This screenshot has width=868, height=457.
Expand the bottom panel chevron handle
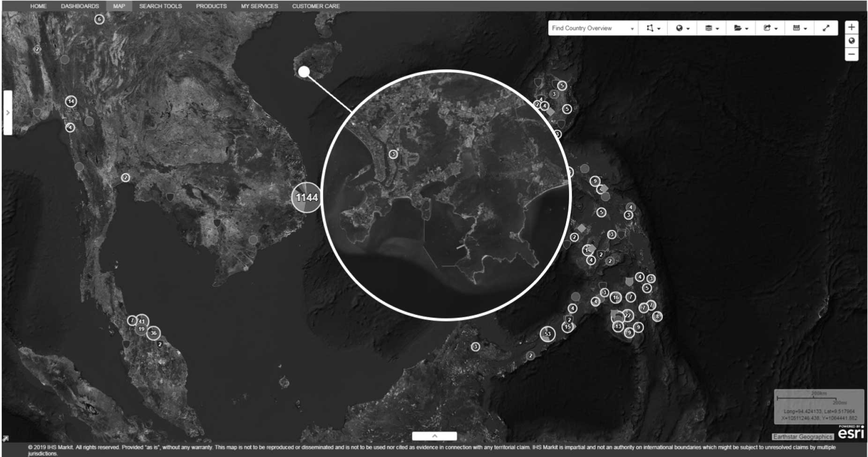tap(434, 436)
